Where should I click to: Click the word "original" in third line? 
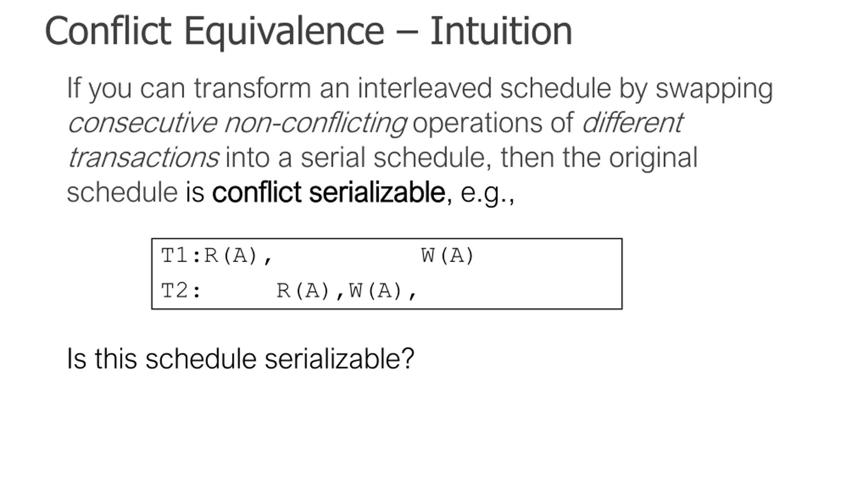(653, 158)
